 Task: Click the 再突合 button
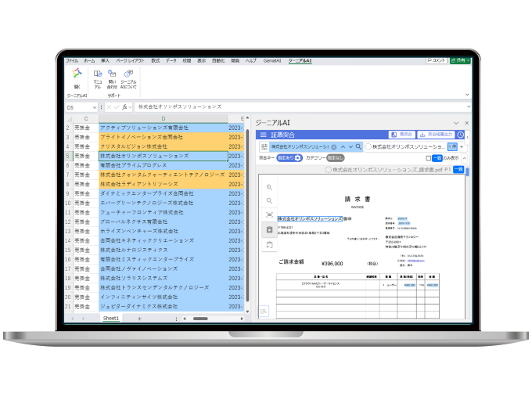tap(401, 135)
